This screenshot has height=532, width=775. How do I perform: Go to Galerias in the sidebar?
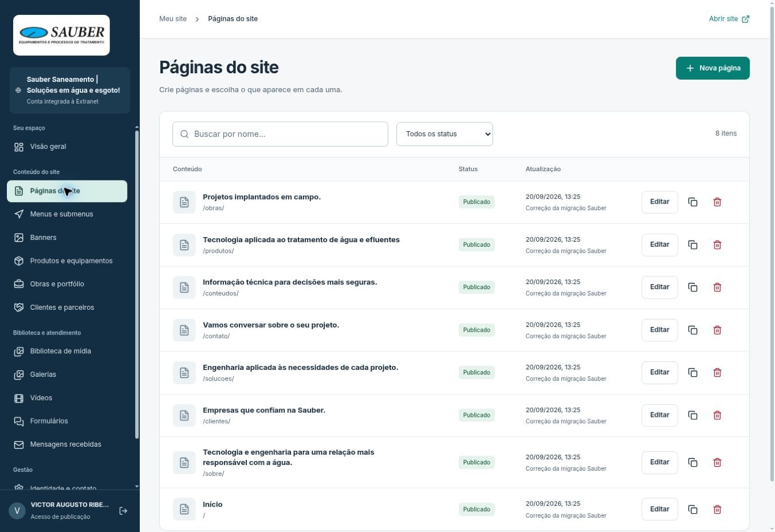pyautogui.click(x=67, y=375)
